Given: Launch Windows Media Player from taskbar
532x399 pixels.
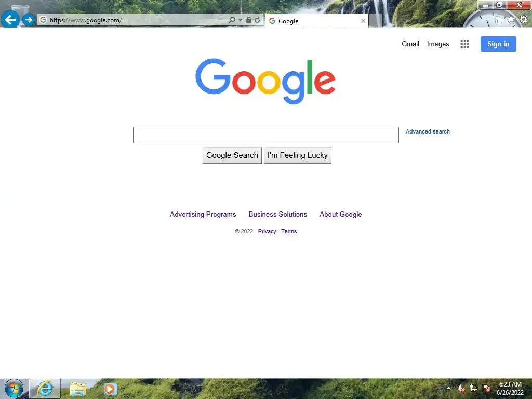Looking at the screenshot, I should point(110,389).
